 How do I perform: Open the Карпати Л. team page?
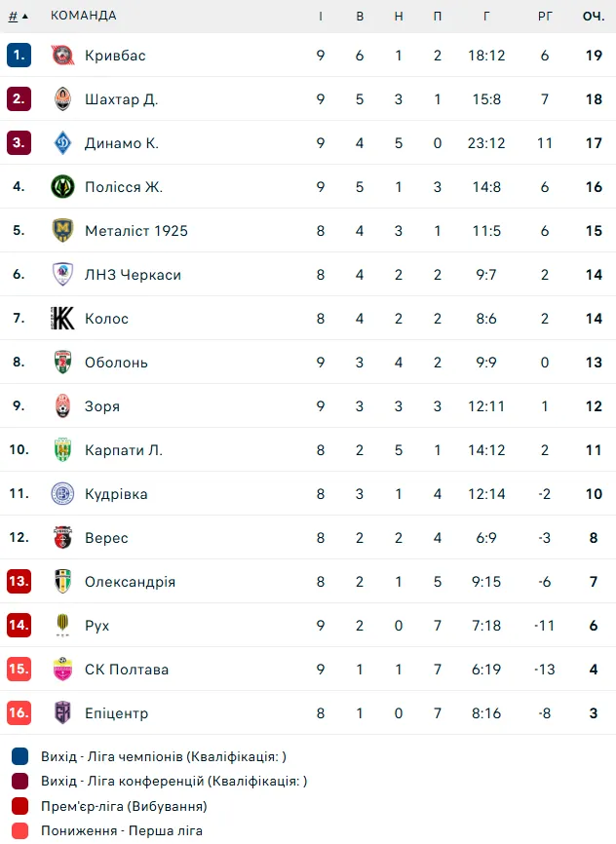coord(124,450)
